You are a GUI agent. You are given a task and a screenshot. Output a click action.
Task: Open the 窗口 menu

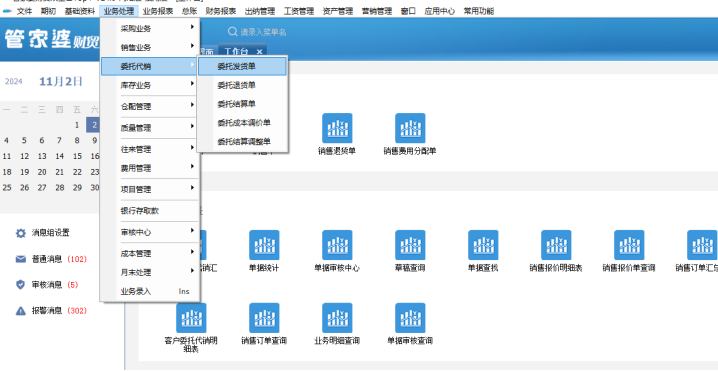[408, 11]
